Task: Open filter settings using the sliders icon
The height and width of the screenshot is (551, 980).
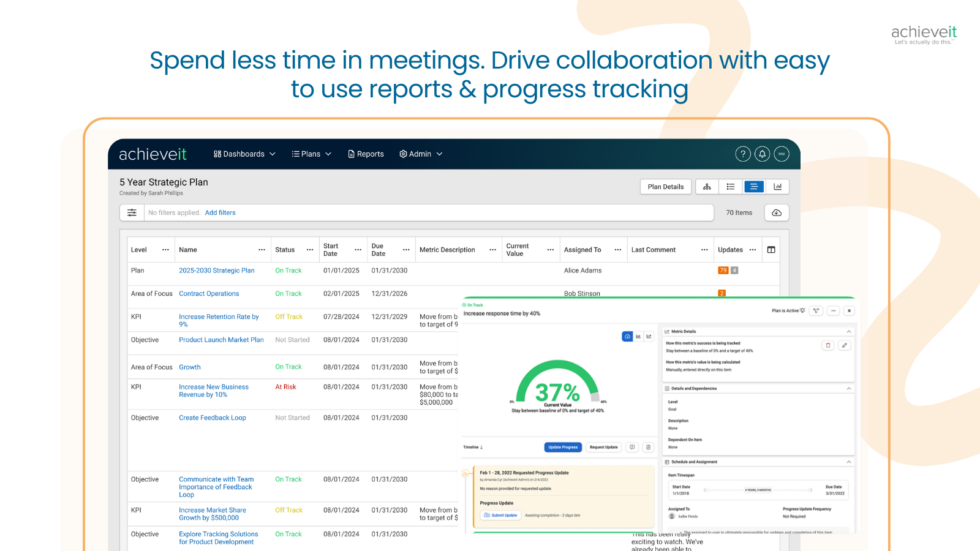Action: coord(132,212)
